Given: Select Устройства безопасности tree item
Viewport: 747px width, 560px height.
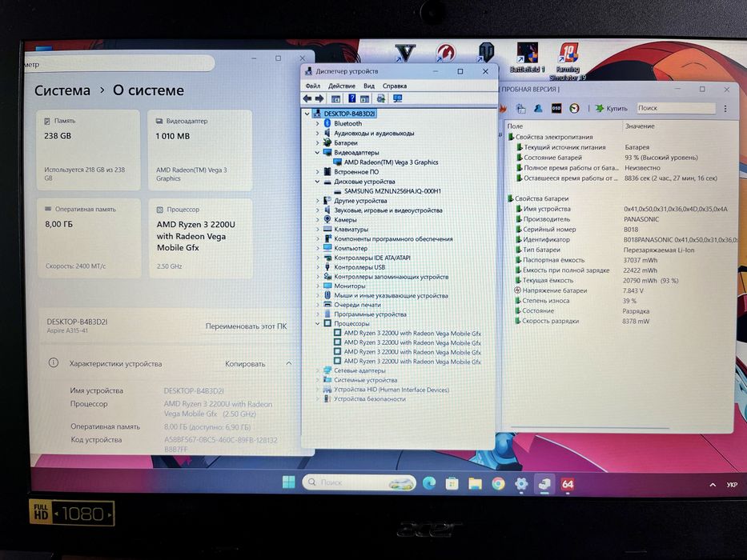Looking at the screenshot, I should [370, 399].
